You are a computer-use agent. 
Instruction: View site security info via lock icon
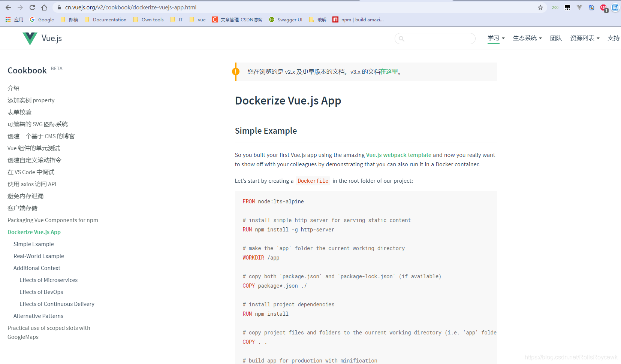tap(59, 7)
